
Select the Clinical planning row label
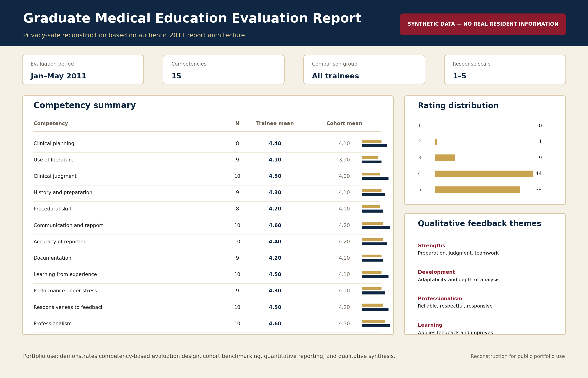[x=54, y=143]
